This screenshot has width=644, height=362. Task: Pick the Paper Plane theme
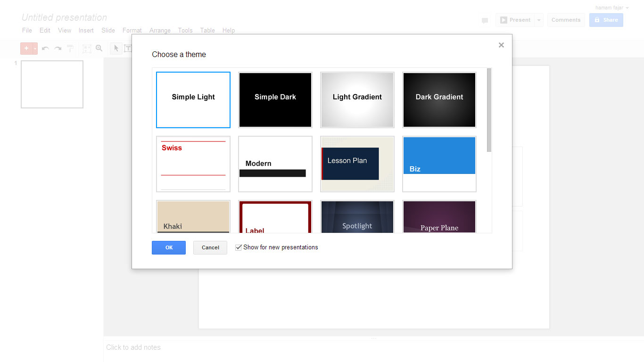click(x=439, y=216)
